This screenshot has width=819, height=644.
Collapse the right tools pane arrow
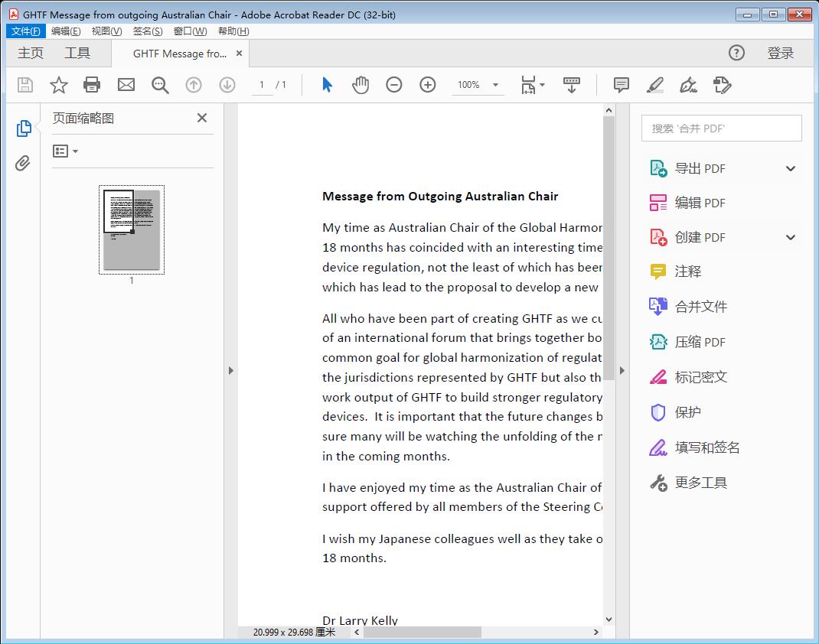(x=622, y=370)
